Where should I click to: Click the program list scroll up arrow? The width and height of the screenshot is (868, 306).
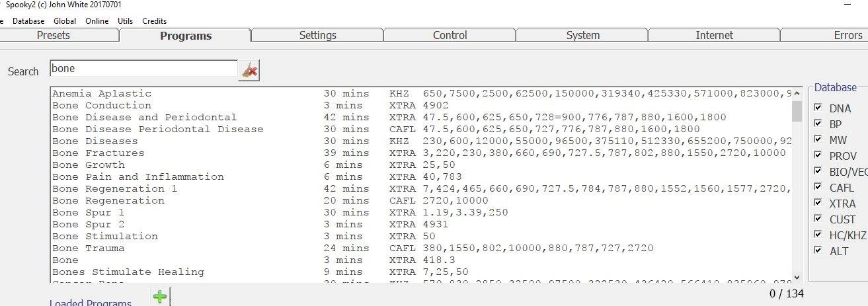(797, 93)
